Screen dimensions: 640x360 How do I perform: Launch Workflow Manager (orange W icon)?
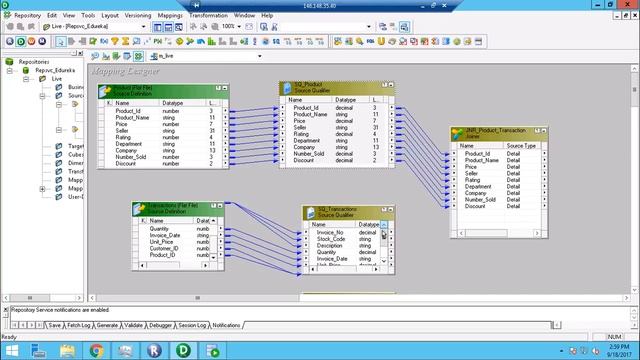tap(31, 41)
